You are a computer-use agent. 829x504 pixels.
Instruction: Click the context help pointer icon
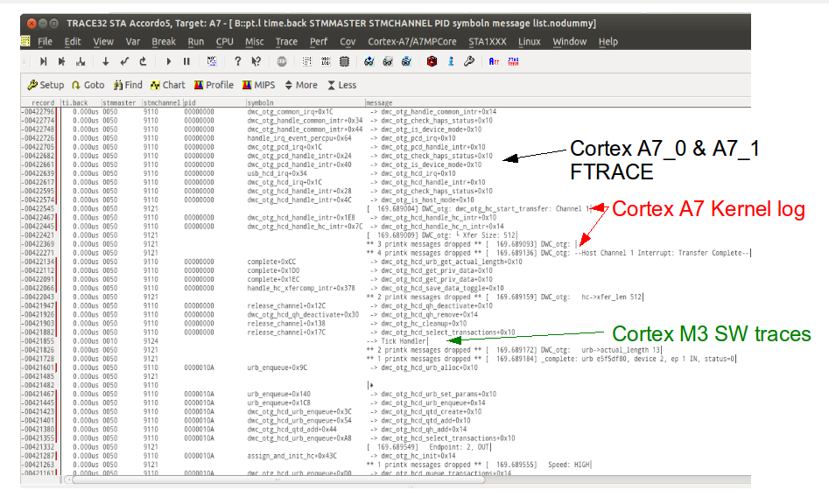(256, 61)
